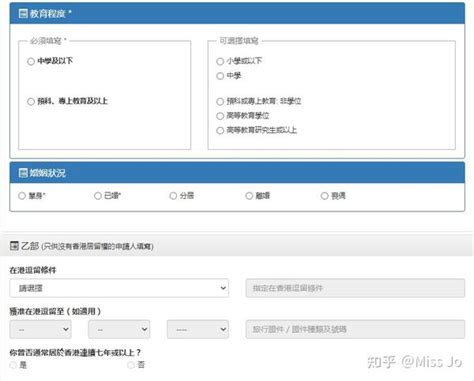This screenshot has width=474, height=381.
Task: Click the 乙部 section header icon
Action: click(x=14, y=246)
